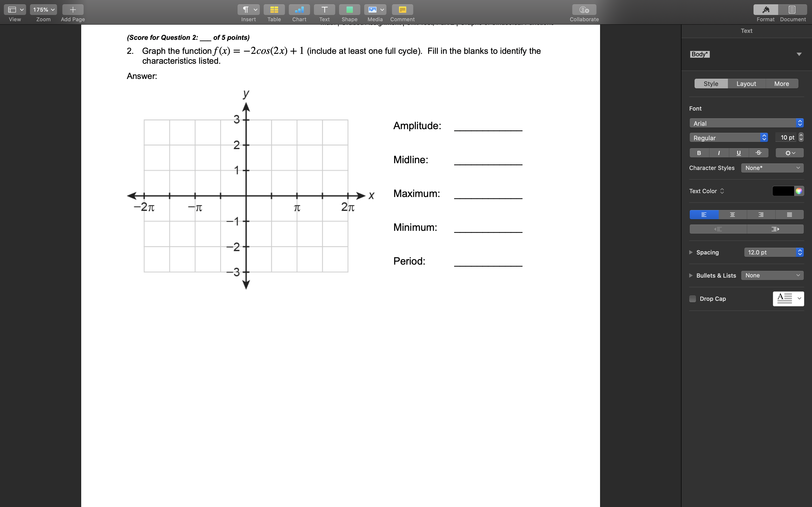Viewport: 812px width, 507px height.
Task: Click the Collaborate button
Action: [584, 10]
